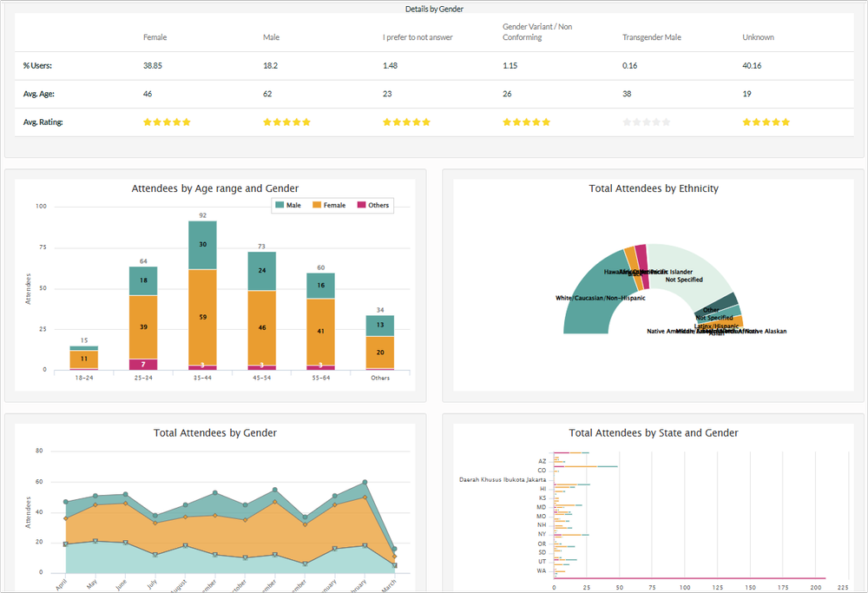Click the Attendees by Age range and Gender title
The height and width of the screenshot is (593, 868).
click(214, 188)
